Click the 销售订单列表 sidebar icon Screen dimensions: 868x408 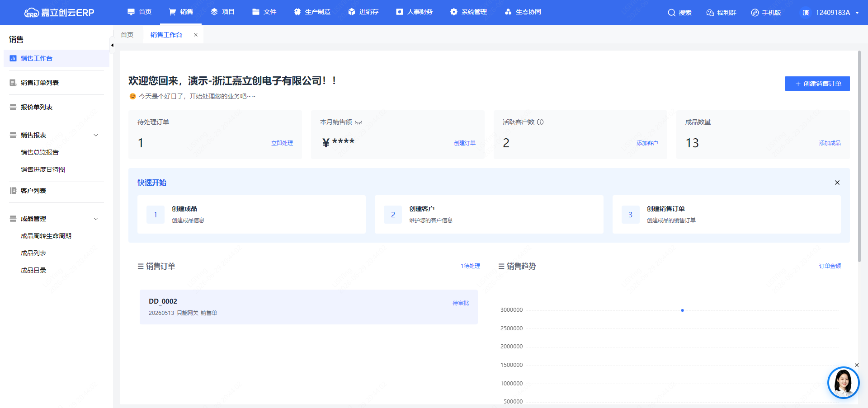click(13, 83)
